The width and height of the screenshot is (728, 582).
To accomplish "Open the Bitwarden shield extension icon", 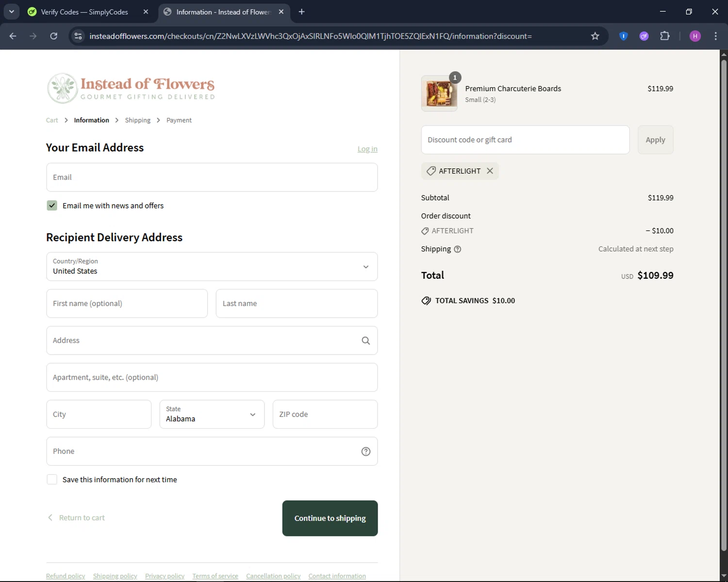I will (x=624, y=36).
